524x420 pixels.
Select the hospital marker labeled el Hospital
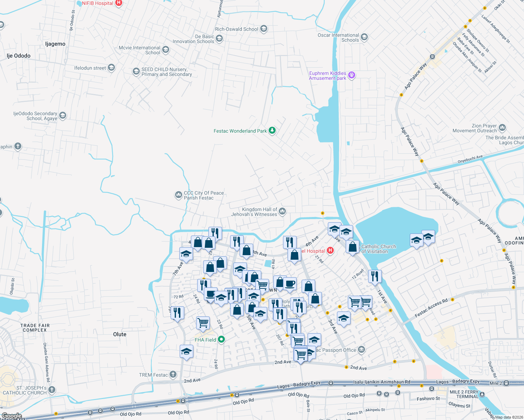coord(330,251)
